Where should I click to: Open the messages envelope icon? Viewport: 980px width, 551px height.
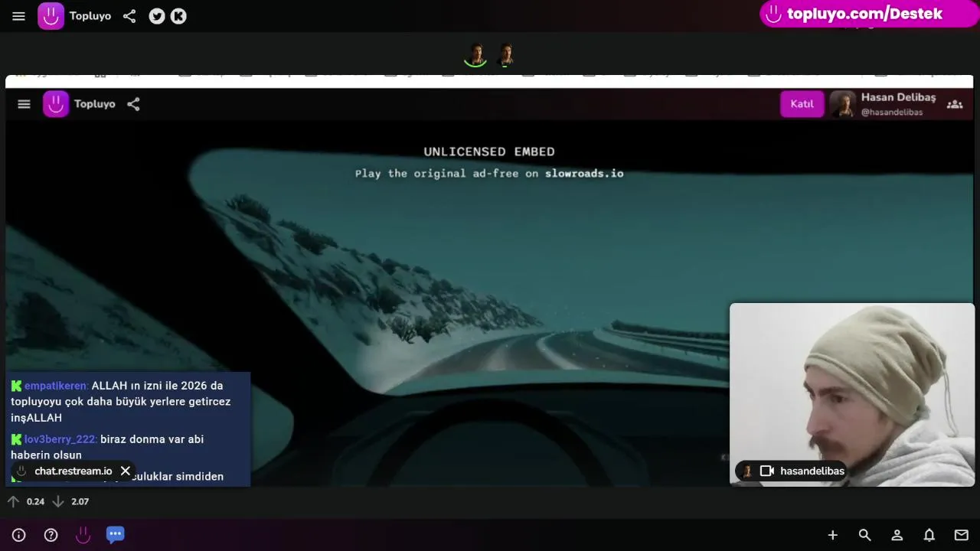pos(962,535)
